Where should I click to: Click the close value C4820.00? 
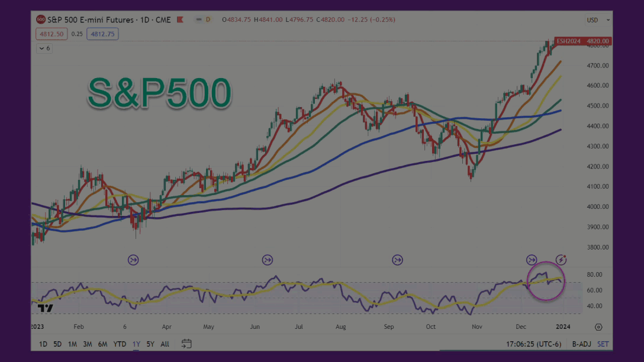pyautogui.click(x=330, y=20)
